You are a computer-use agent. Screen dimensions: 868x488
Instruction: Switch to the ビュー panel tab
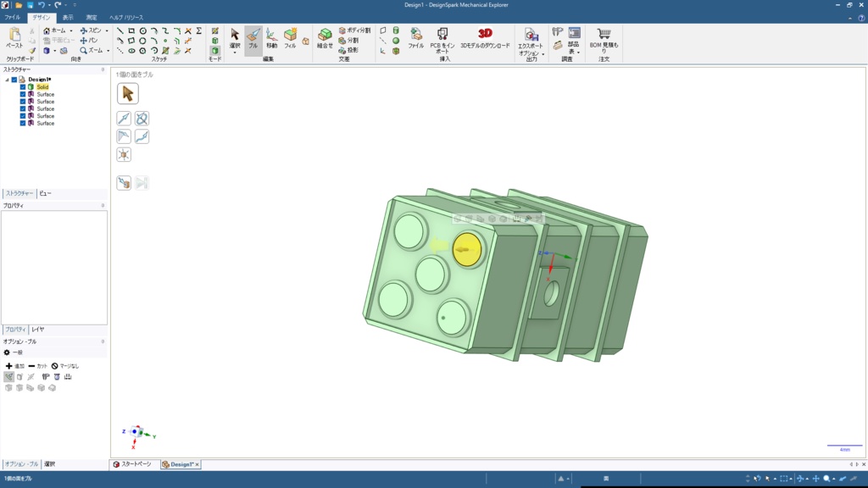(46, 194)
